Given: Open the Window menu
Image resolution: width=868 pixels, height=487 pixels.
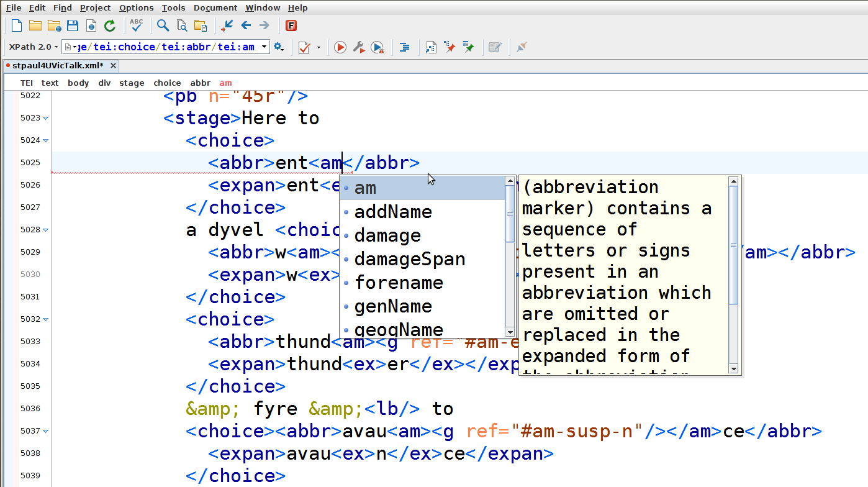Looking at the screenshot, I should tap(263, 7).
